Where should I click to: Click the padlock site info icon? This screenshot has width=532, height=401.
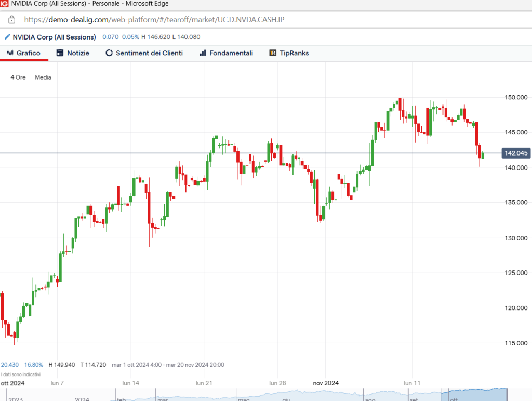click(11, 20)
